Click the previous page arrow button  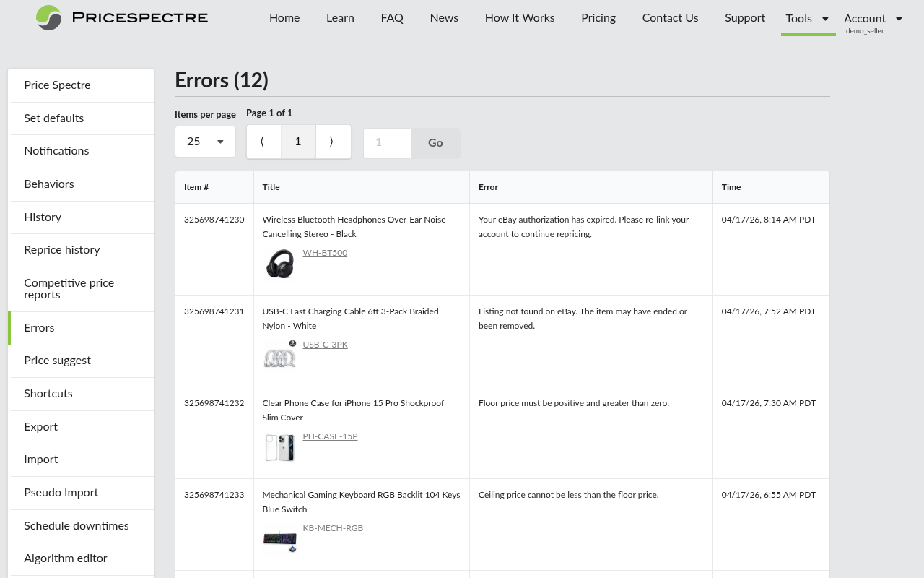click(x=263, y=141)
